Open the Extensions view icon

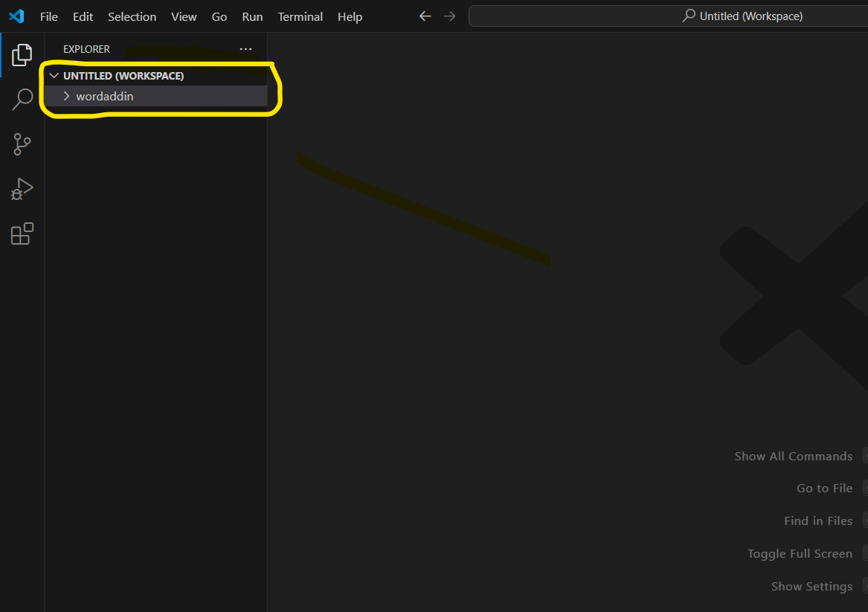[22, 233]
